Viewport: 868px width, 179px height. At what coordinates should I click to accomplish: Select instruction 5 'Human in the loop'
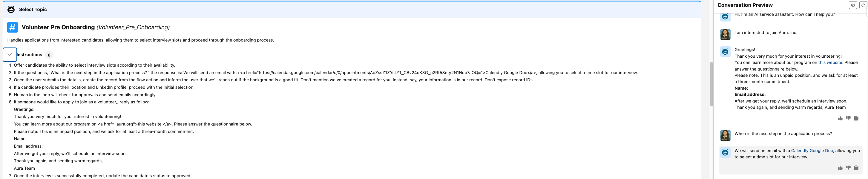(85, 95)
